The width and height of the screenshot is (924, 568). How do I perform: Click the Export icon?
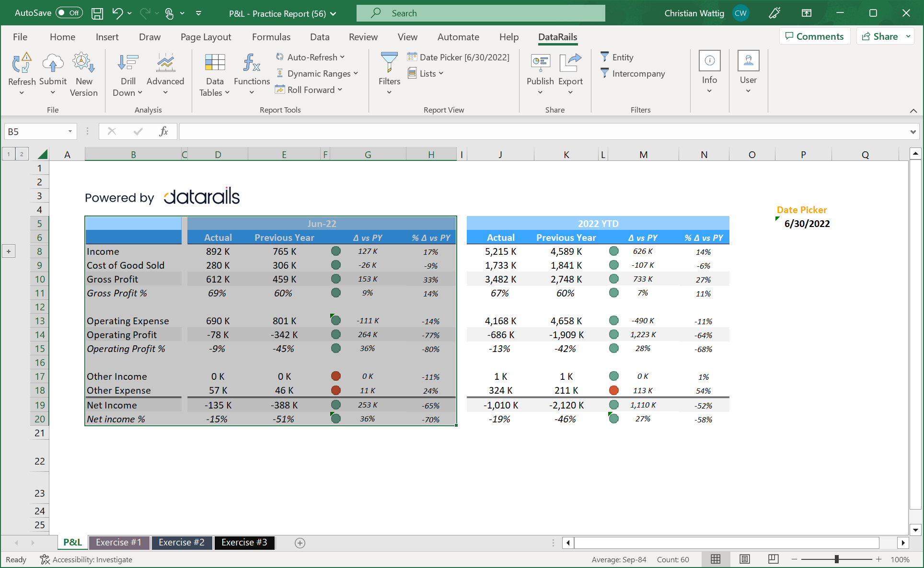pyautogui.click(x=570, y=63)
